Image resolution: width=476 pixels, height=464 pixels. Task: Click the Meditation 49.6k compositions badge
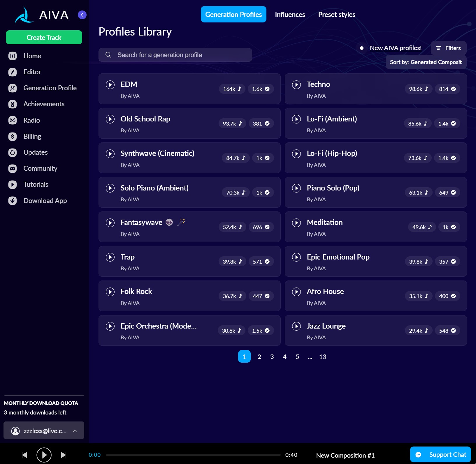422,227
